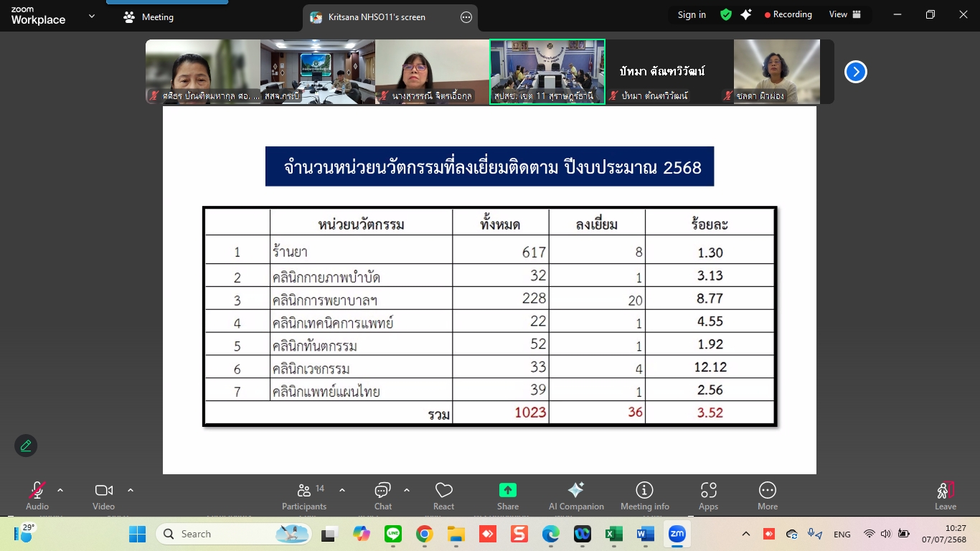Viewport: 980px width, 551px height.
Task: Open the Apps panel
Action: click(x=708, y=496)
